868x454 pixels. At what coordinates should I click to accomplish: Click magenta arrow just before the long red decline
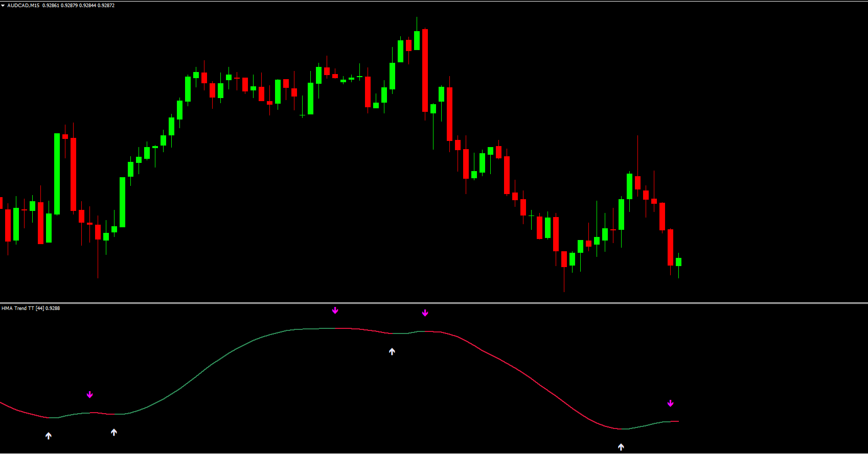[x=425, y=313]
